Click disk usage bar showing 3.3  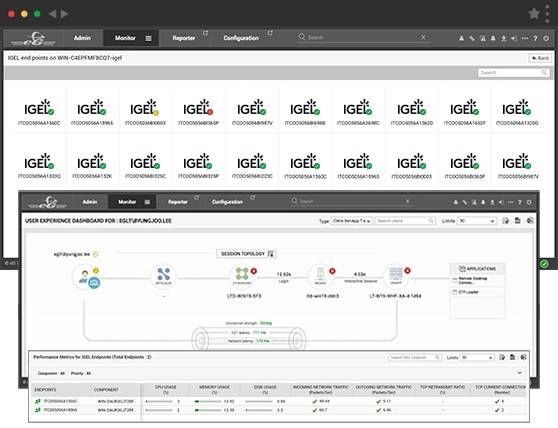259,410
